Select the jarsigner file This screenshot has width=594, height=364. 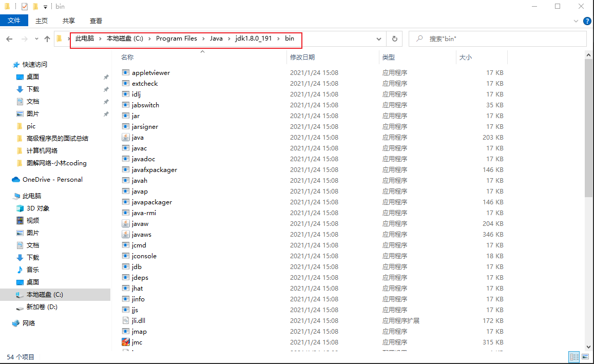[145, 126]
